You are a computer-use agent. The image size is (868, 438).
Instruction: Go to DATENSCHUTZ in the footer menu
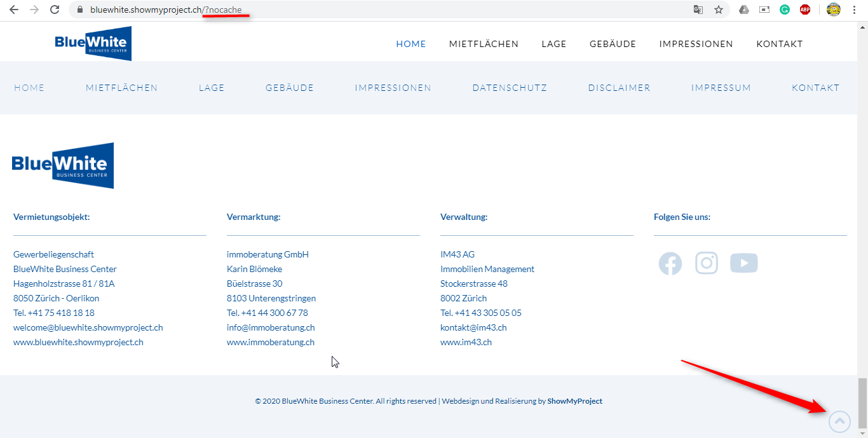pyautogui.click(x=510, y=88)
